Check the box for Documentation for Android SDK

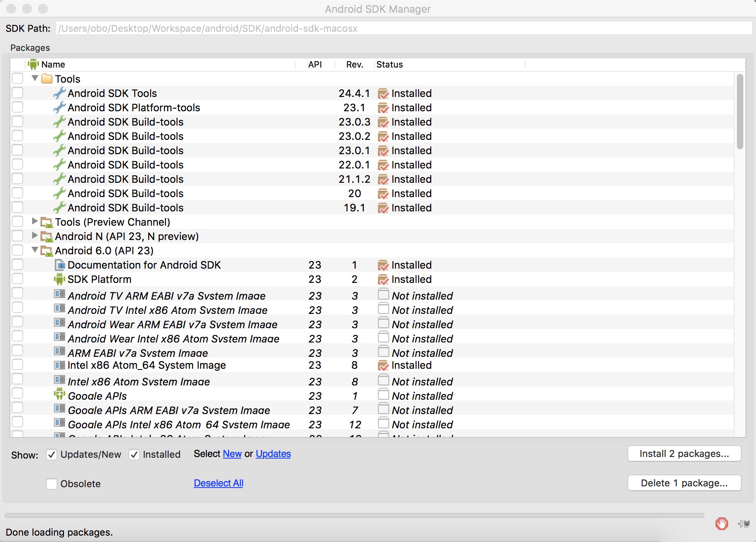click(17, 264)
